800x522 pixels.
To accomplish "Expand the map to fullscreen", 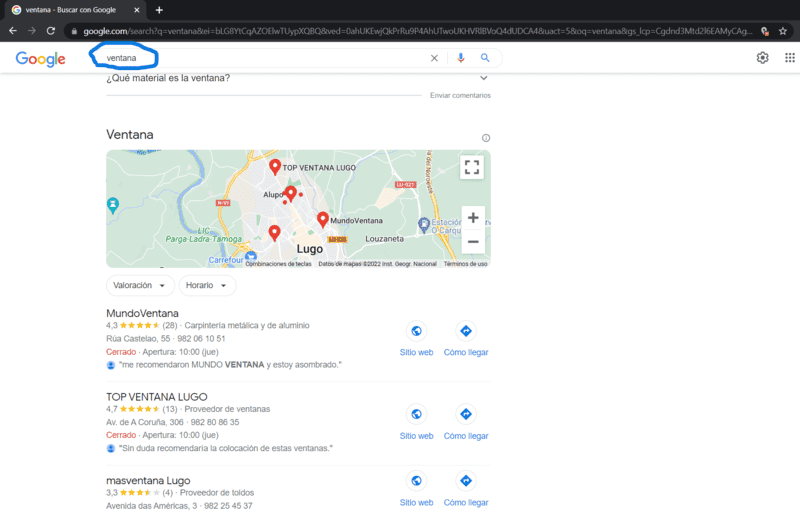I will coord(472,168).
